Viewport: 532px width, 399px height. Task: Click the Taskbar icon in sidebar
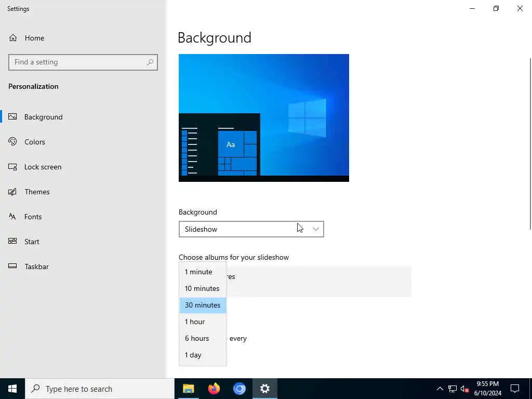12,267
